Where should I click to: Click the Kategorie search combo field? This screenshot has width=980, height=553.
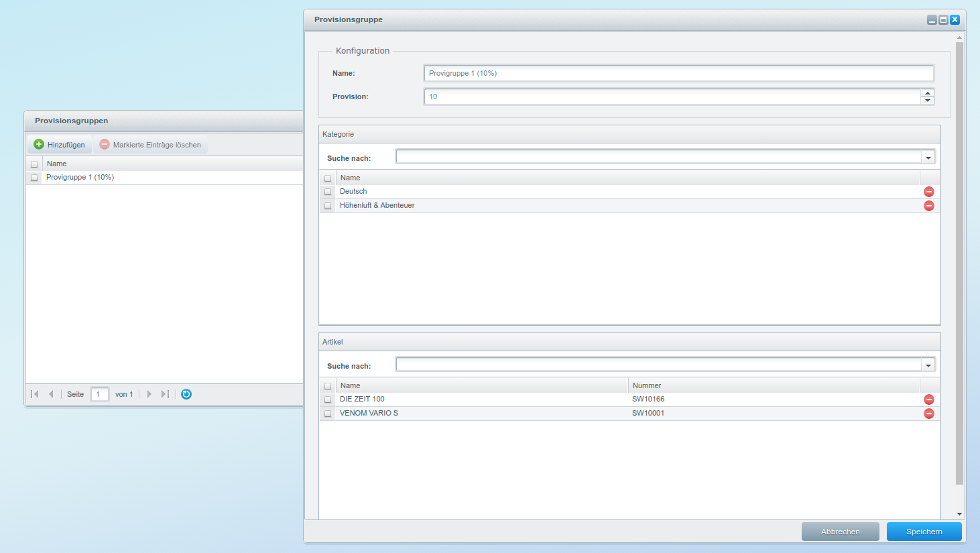point(659,158)
